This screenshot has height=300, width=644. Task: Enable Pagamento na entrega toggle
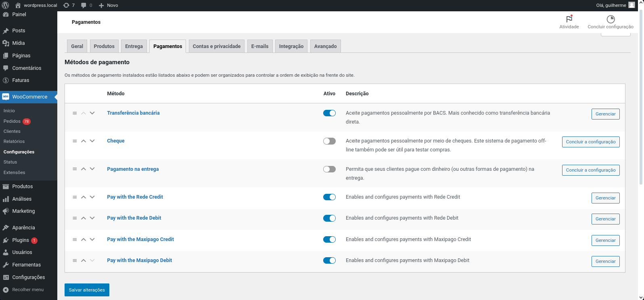pyautogui.click(x=329, y=169)
